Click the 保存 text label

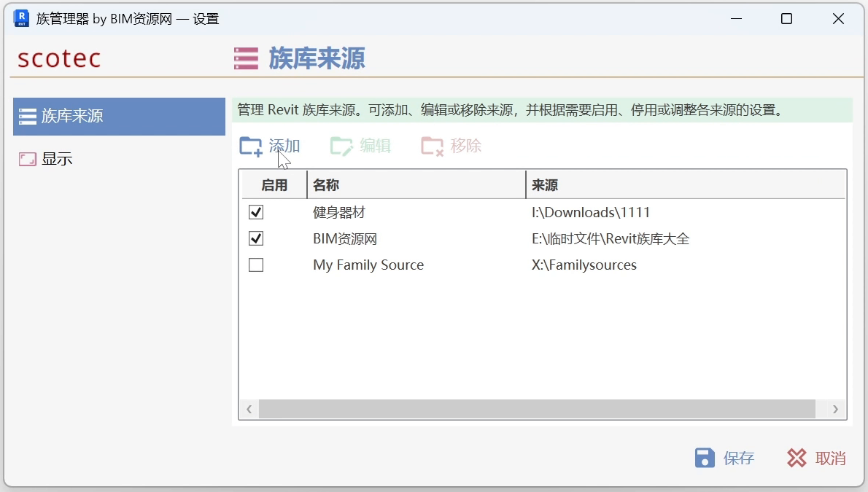point(739,458)
